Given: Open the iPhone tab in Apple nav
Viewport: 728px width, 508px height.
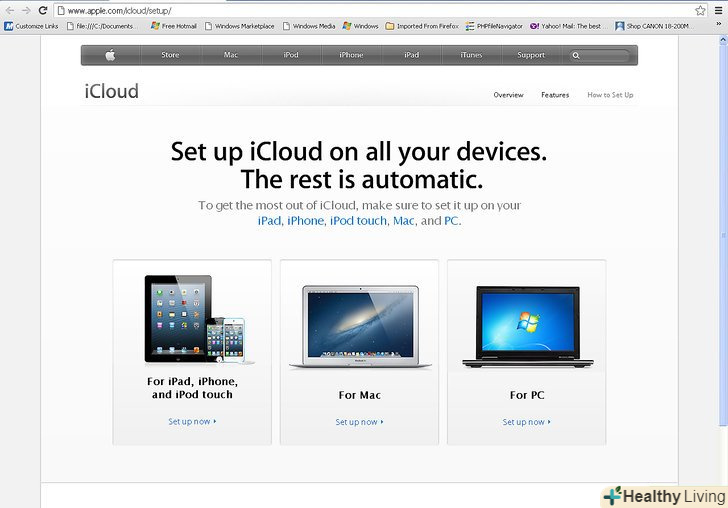Looking at the screenshot, I should click(351, 55).
